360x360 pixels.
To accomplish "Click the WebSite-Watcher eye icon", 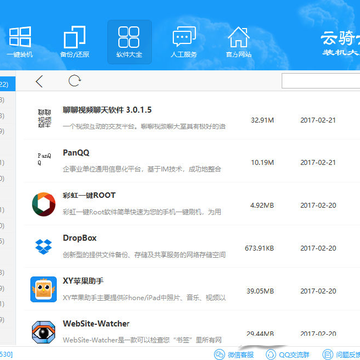I will tap(44, 332).
